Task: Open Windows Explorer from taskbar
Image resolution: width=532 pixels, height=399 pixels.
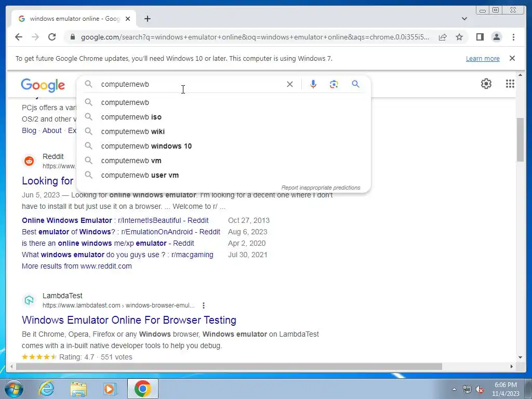Action: pyautogui.click(x=78, y=389)
